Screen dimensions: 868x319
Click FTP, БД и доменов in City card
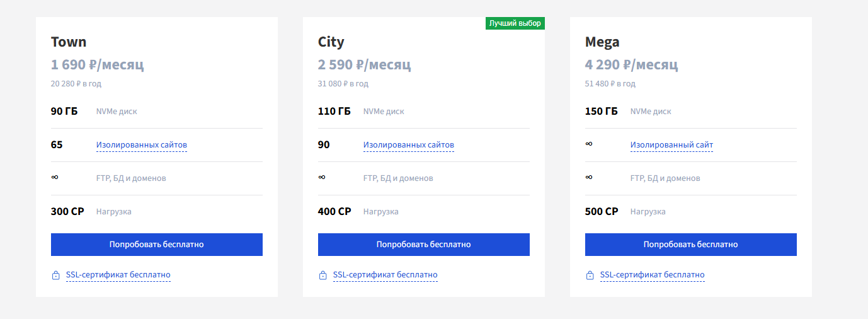point(398,178)
